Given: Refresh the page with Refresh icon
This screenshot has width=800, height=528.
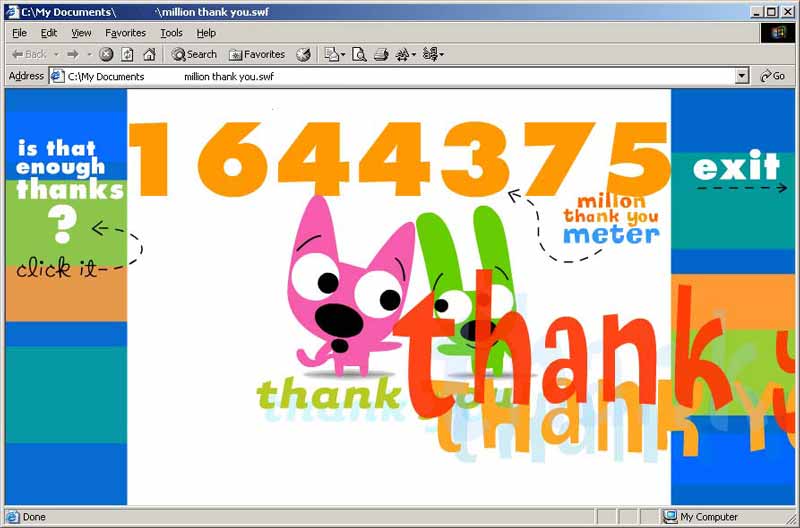Looking at the screenshot, I should (127, 54).
